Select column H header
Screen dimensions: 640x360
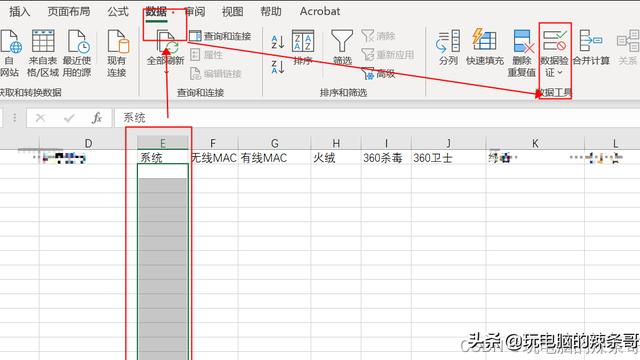[336, 143]
